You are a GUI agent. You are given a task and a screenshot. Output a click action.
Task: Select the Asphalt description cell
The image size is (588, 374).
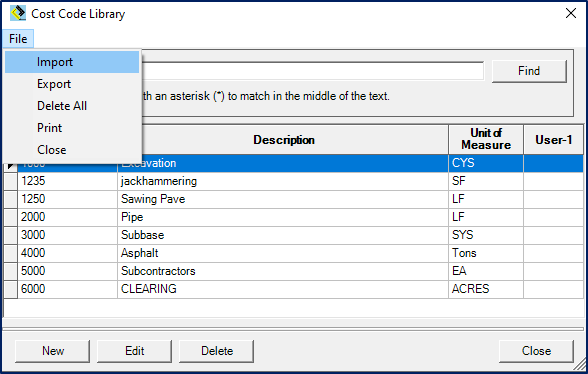[x=283, y=253]
